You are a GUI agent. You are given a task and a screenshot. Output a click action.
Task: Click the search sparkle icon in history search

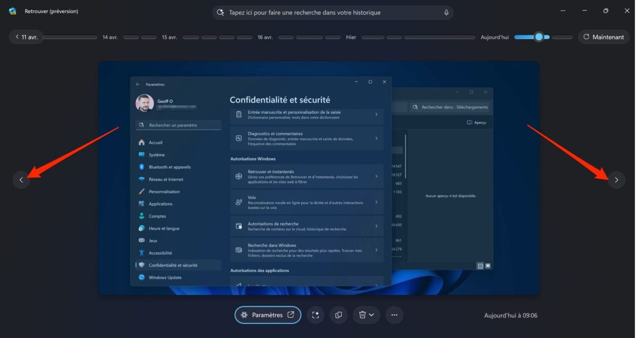[220, 13]
